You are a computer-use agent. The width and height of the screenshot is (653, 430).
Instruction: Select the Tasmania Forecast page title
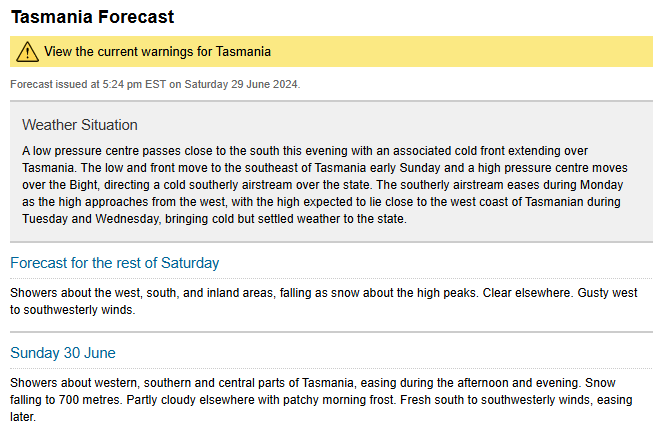coord(92,17)
